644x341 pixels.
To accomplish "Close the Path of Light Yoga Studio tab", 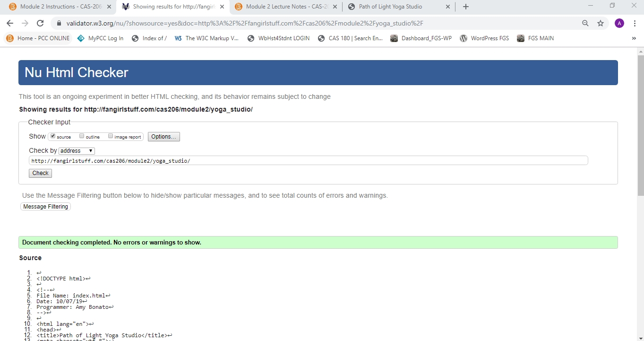I will click(448, 7).
